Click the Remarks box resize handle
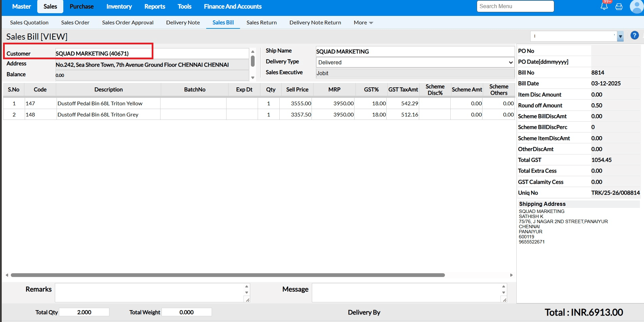644x322 pixels. 248,300
